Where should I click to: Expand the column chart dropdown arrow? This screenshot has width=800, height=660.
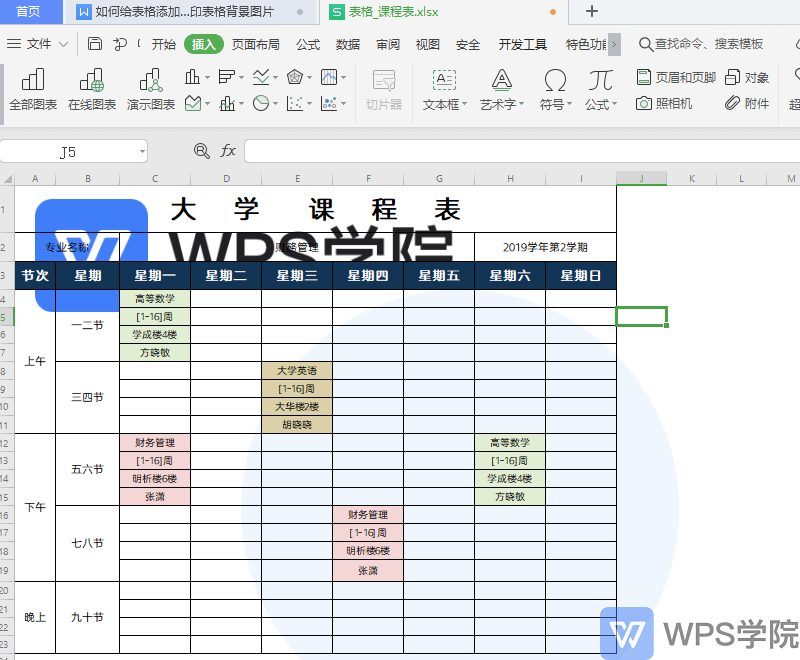(x=207, y=78)
